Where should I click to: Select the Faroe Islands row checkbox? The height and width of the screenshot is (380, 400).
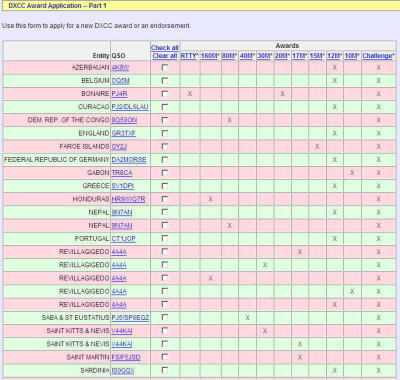[x=165, y=146]
